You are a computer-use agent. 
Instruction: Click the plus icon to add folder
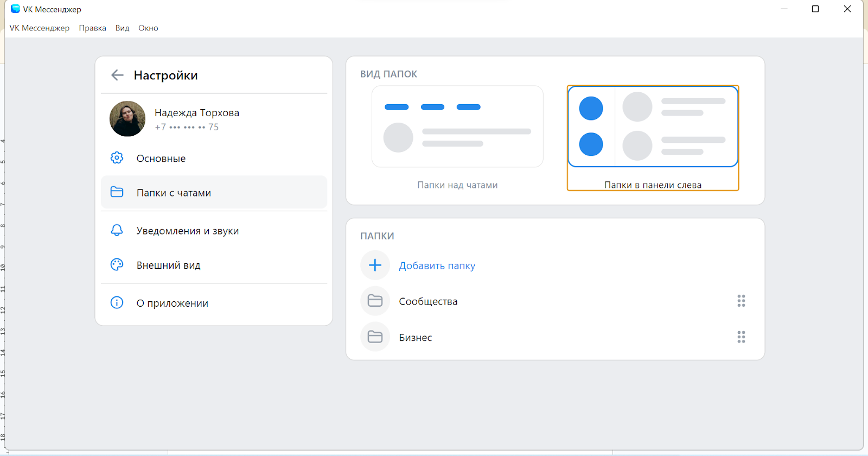point(375,265)
